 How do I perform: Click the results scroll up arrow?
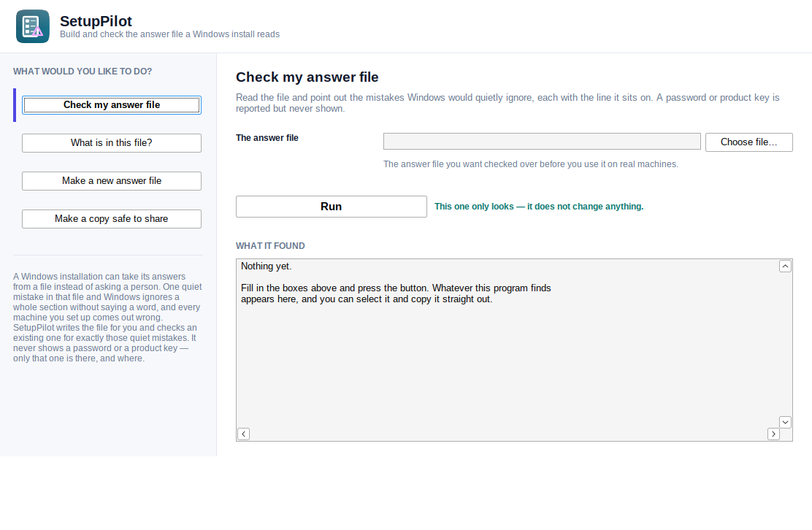(785, 266)
